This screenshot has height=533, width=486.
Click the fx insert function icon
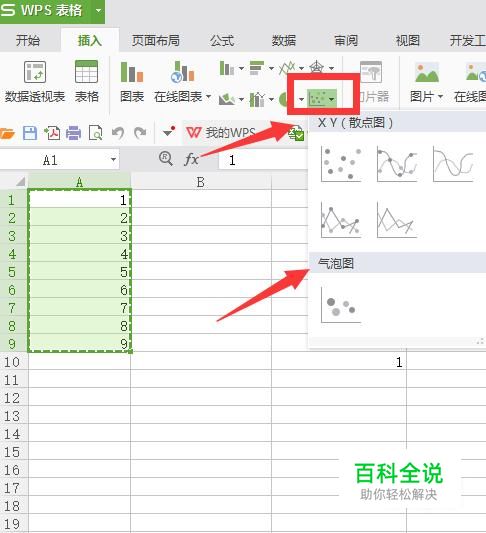[x=191, y=159]
